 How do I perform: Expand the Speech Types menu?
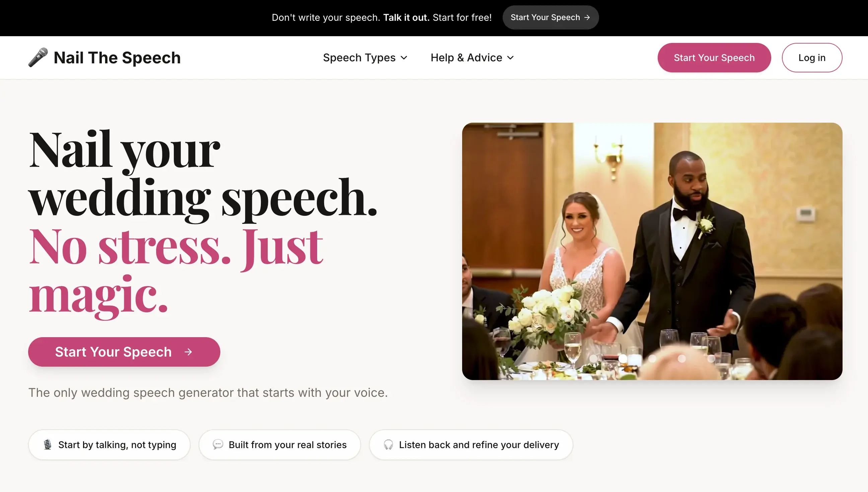[365, 58]
